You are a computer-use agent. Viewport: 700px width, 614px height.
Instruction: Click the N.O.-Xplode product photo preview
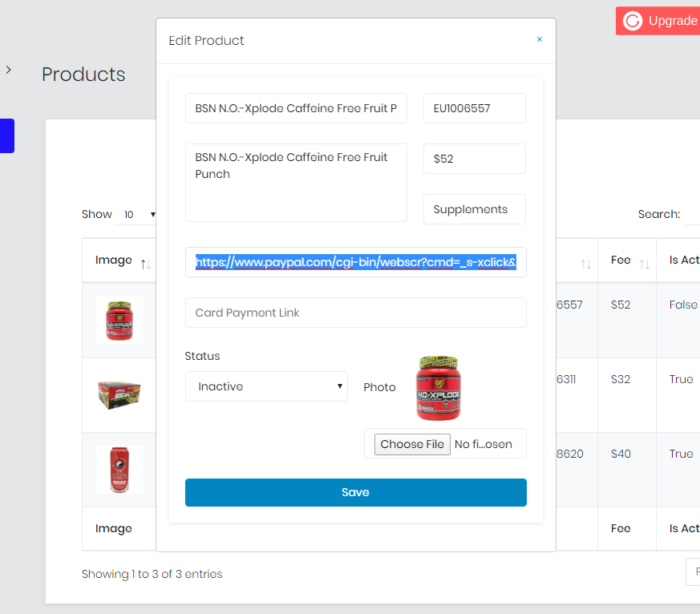pyautogui.click(x=439, y=389)
